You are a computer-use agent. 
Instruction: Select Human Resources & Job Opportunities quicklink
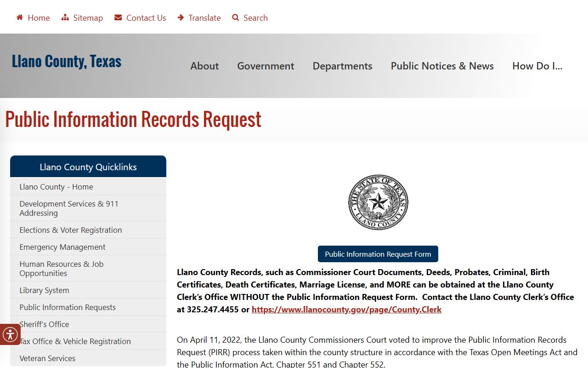coord(88,269)
